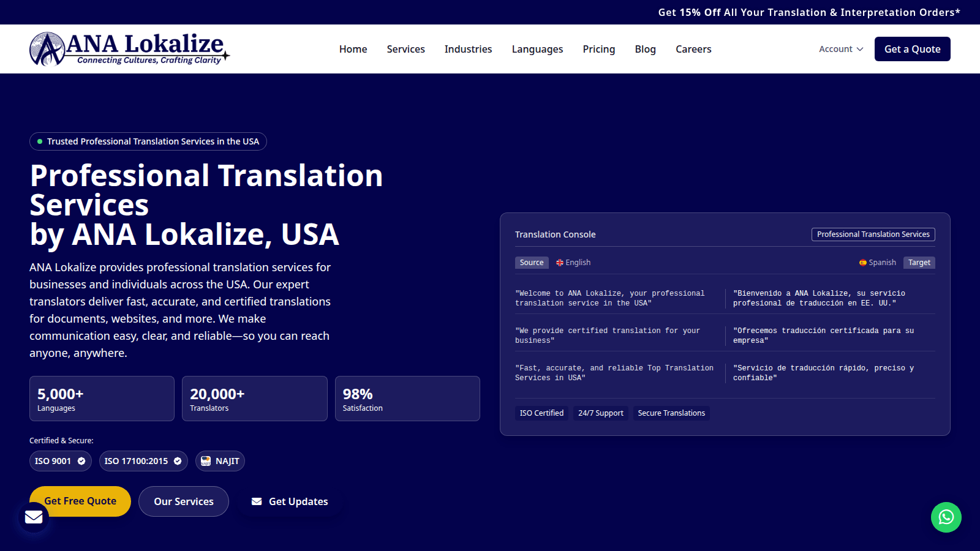This screenshot has height=551, width=980.
Task: Click the Get a Quote button
Action: coord(913,49)
